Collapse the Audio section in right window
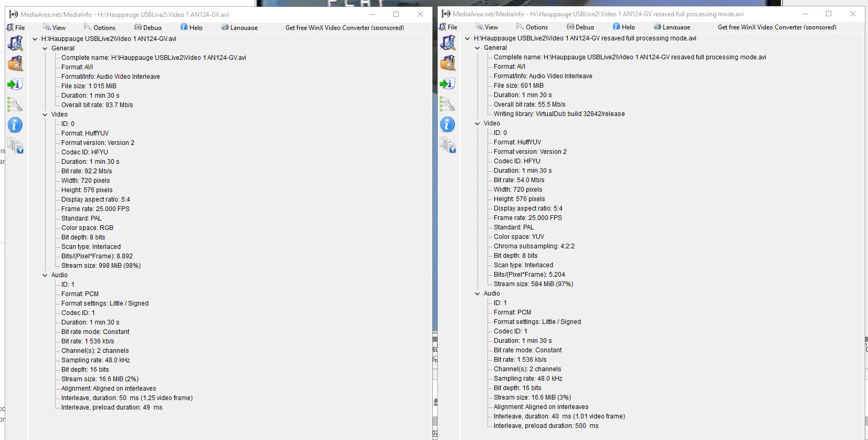 [x=478, y=294]
